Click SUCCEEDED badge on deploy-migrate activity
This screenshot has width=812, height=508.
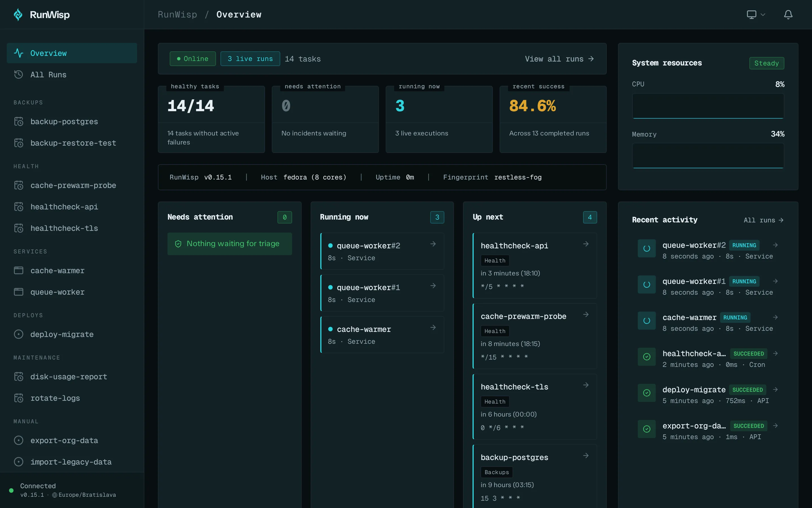coord(748,390)
